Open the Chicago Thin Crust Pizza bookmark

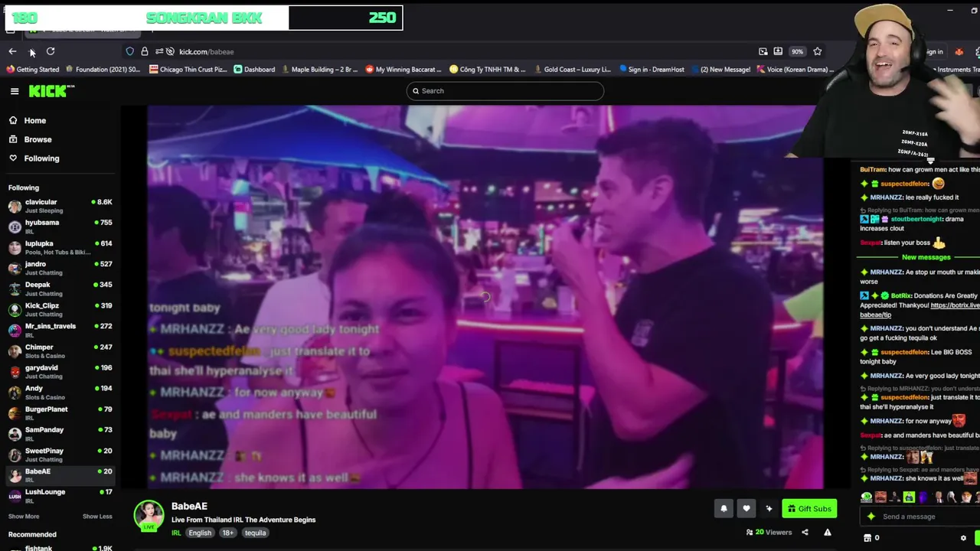coord(188,70)
